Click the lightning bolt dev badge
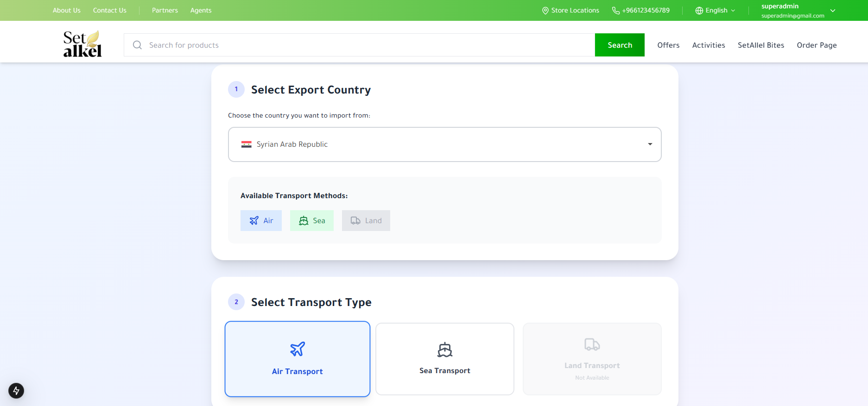The image size is (868, 406). tap(16, 390)
